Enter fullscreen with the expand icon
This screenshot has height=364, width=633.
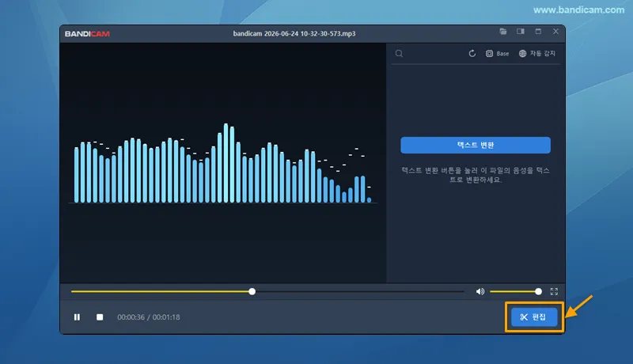coord(554,291)
